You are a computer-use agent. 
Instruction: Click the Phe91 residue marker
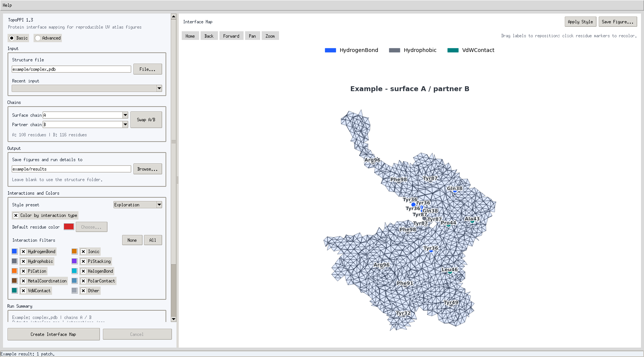tap(405, 286)
